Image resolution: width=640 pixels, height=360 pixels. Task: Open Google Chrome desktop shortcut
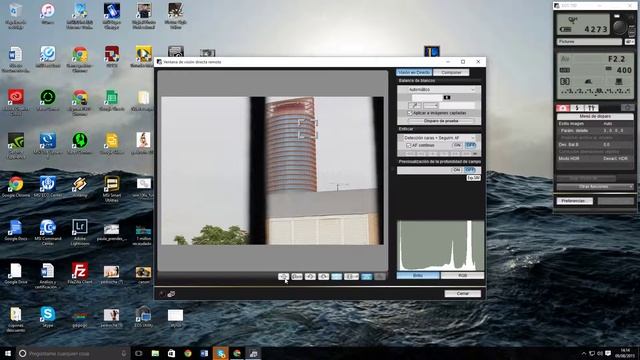click(x=16, y=187)
